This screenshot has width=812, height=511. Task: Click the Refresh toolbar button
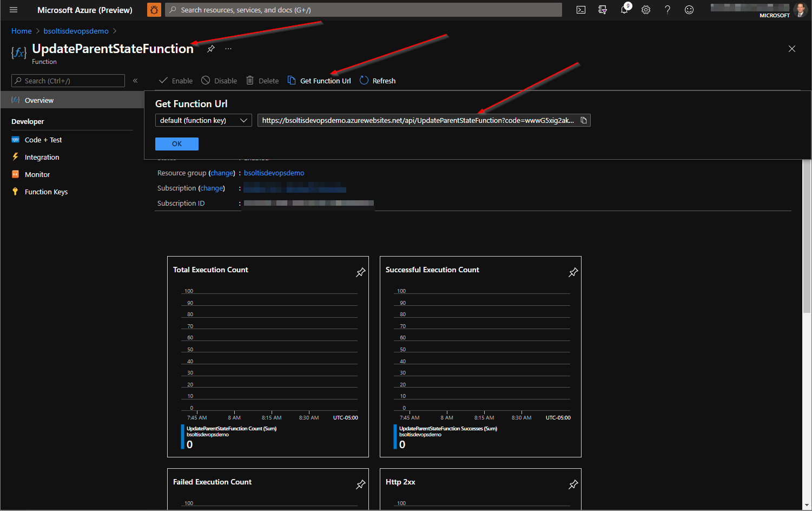378,81
